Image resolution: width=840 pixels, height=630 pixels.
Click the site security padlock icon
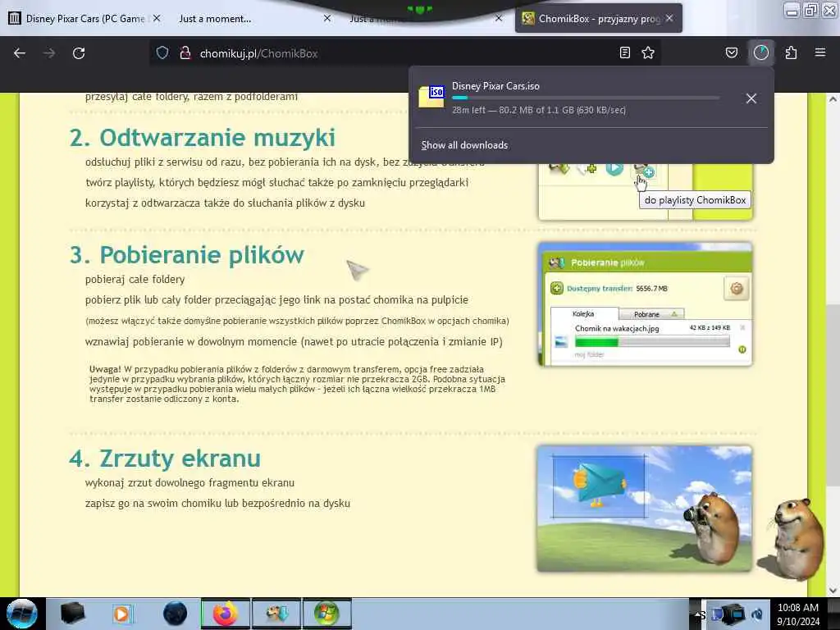tap(185, 53)
